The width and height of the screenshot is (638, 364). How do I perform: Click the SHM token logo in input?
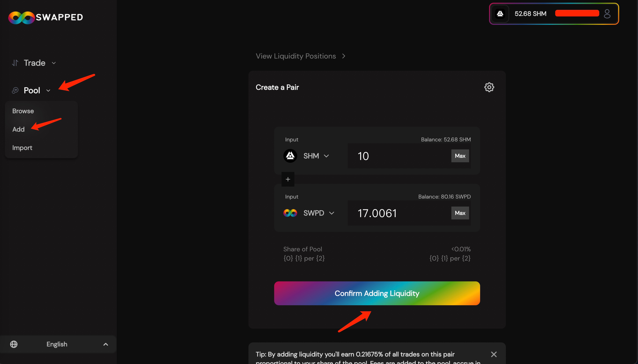[290, 156]
